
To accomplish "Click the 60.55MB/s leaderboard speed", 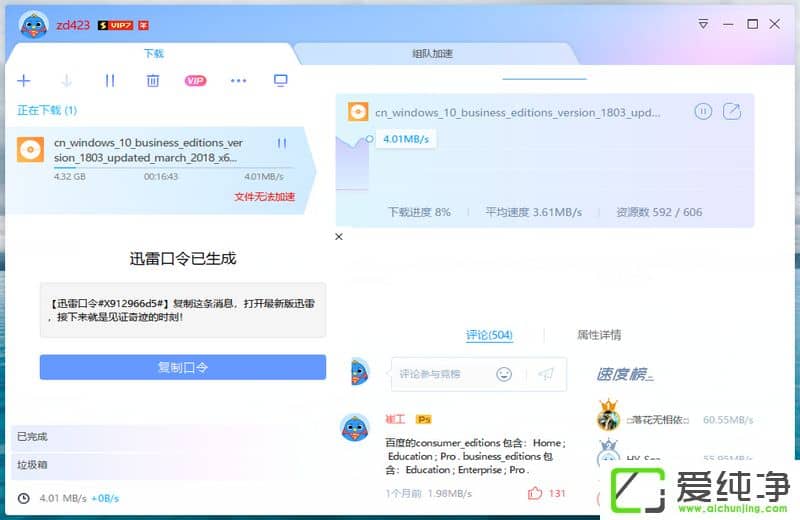I will [x=728, y=420].
